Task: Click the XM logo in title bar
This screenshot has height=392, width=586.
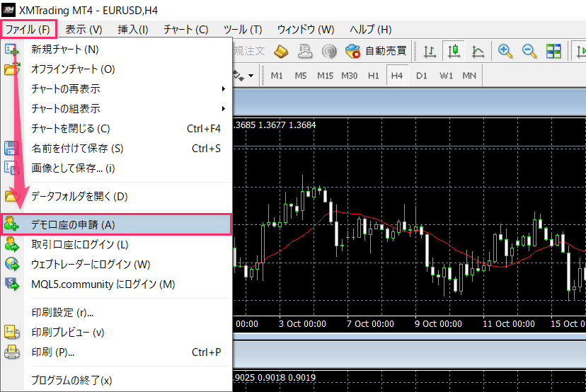Action: coord(8,9)
